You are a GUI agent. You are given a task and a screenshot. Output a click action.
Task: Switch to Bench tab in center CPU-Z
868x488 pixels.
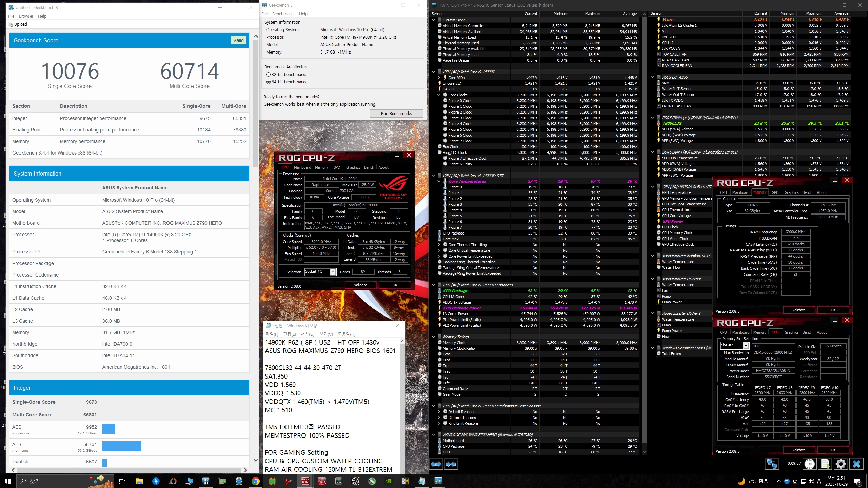click(x=369, y=167)
